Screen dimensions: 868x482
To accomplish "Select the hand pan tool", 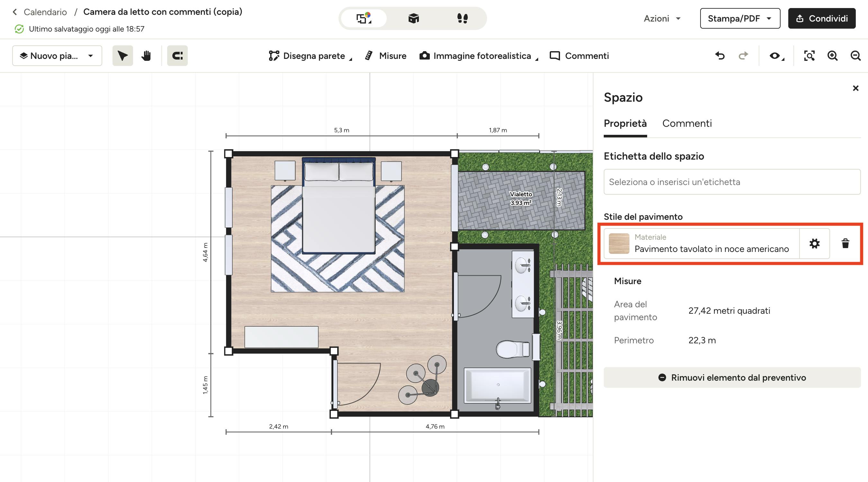I will click(146, 56).
